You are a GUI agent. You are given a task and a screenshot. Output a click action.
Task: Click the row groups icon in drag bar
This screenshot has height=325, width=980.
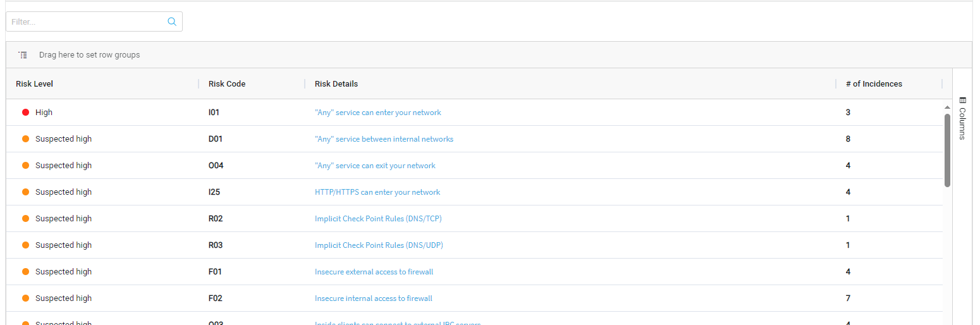(23, 55)
